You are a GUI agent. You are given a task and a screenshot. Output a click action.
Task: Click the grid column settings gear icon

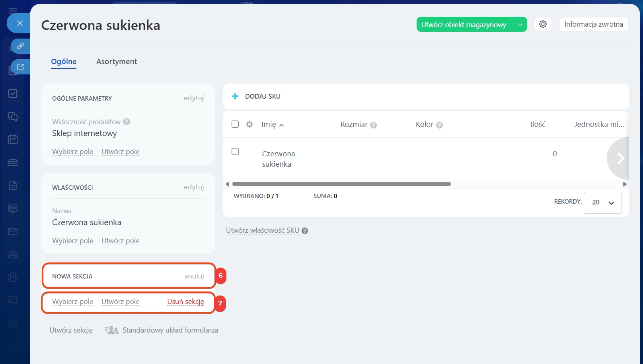[x=249, y=124]
